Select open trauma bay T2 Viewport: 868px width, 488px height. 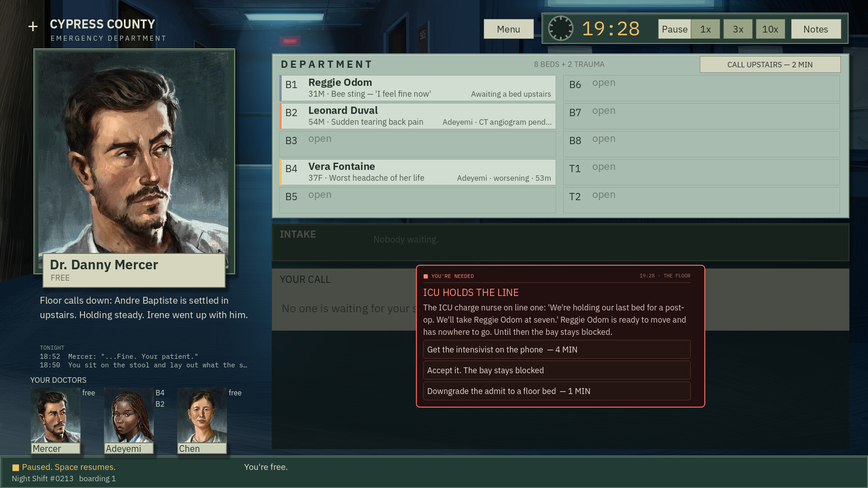(702, 200)
